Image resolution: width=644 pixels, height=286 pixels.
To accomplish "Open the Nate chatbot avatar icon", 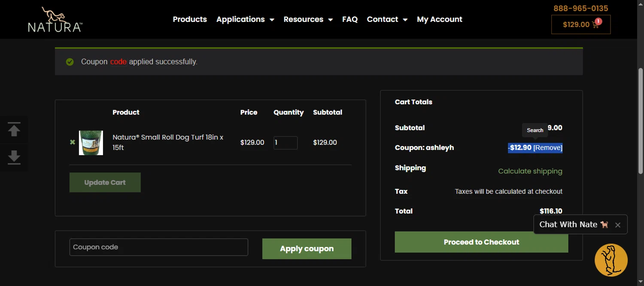I will point(611,260).
